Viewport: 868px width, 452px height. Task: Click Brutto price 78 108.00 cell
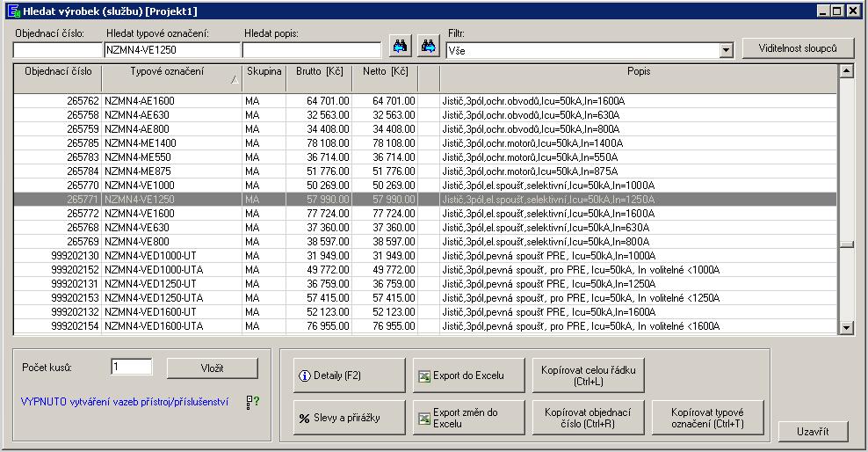pyautogui.click(x=319, y=143)
